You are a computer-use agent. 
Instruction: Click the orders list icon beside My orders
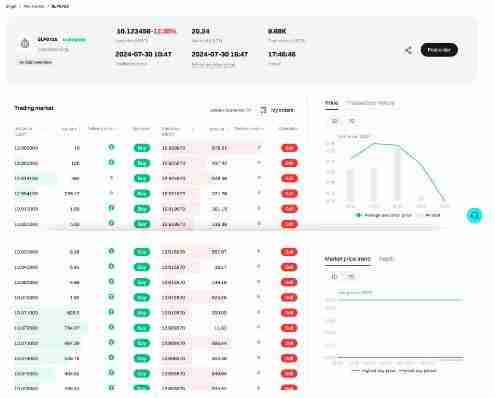pos(263,110)
